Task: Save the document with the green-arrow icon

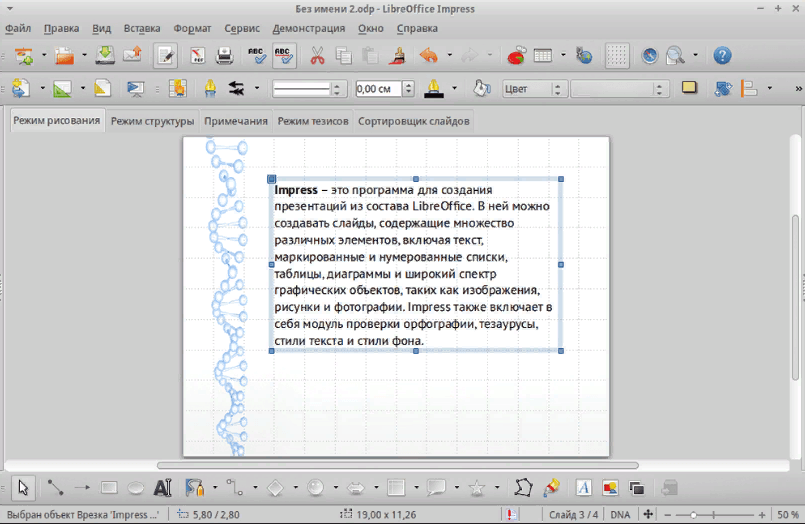Action: click(x=105, y=55)
